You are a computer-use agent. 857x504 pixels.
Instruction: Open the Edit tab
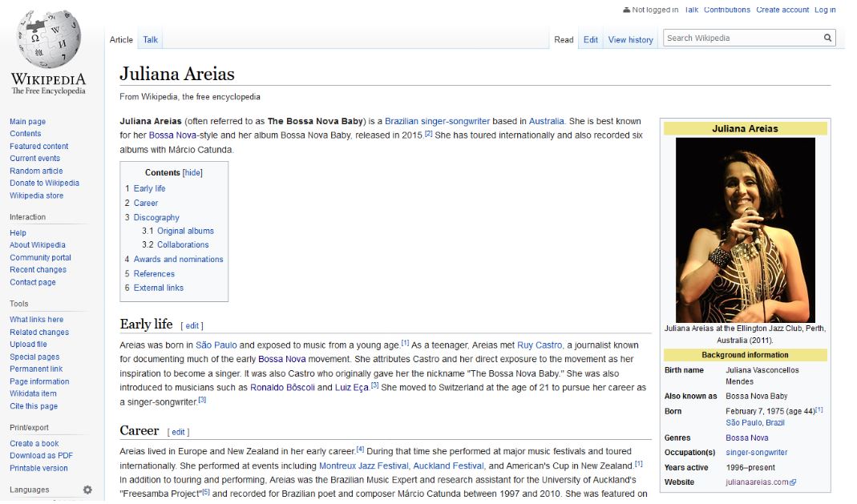click(x=590, y=39)
